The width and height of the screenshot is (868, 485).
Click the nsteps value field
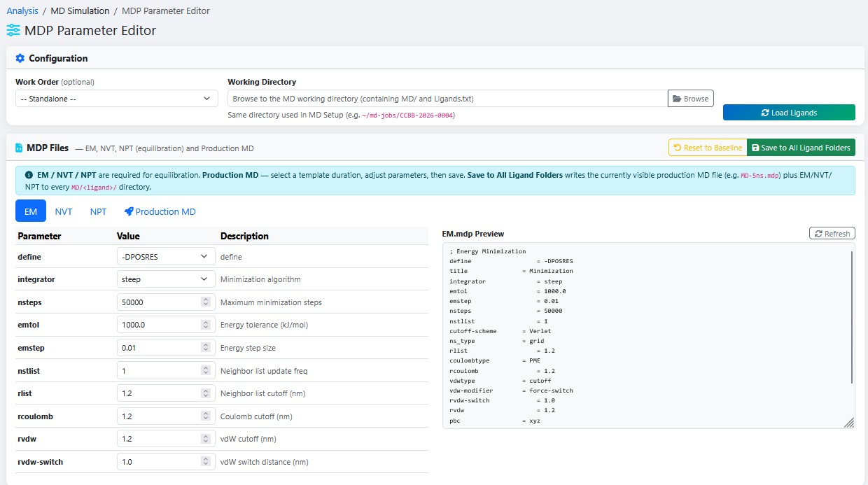[x=166, y=302]
